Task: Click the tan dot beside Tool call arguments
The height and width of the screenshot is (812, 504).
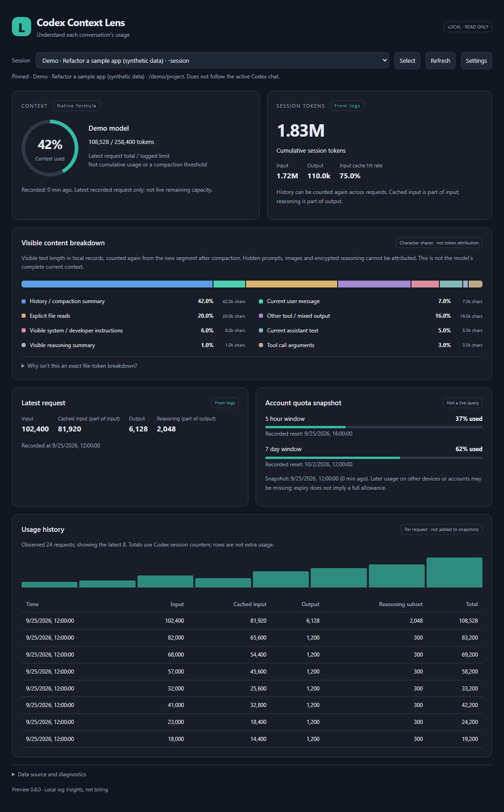Action: click(x=261, y=345)
